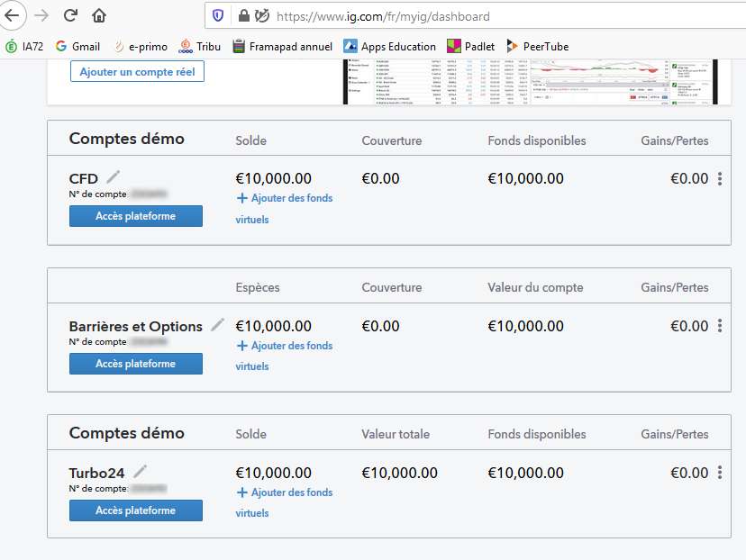Click pencil icon next to Barrières et Options

(217, 325)
